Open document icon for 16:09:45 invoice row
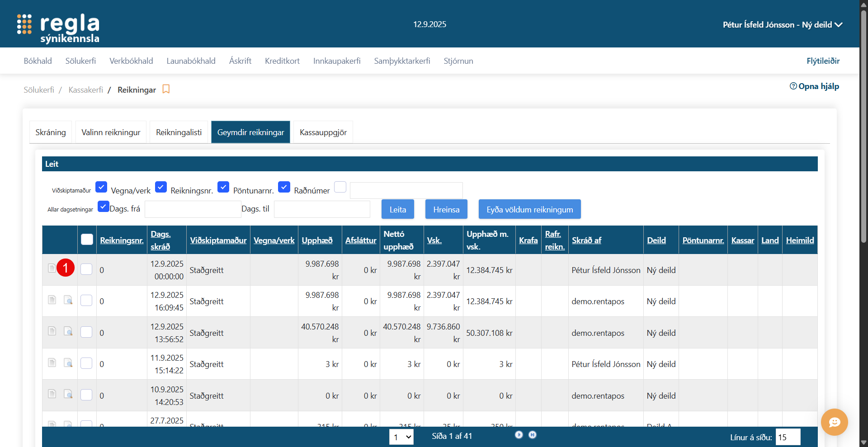 coord(52,300)
